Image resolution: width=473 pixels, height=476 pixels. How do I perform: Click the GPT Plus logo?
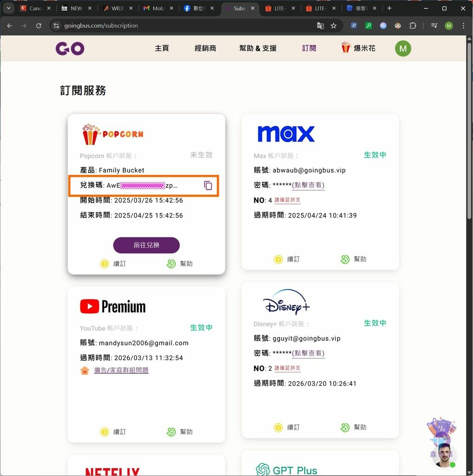point(286,469)
